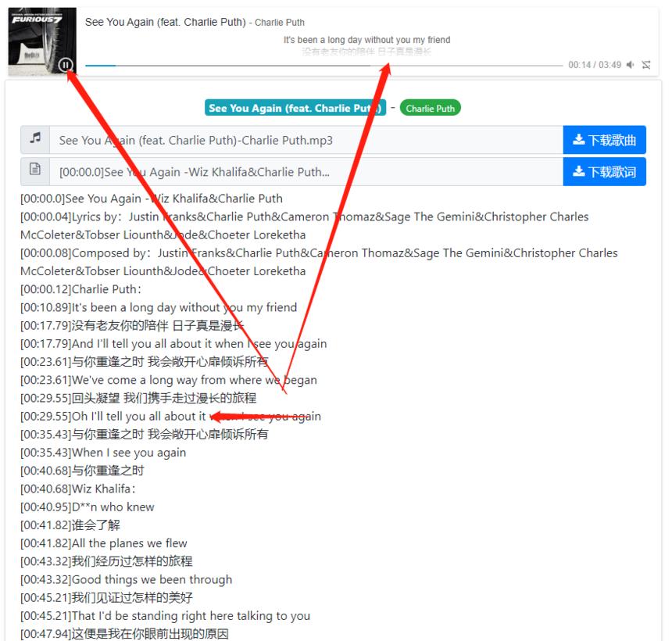Click player title See You Again (feat. Charlie Puth)
Viewport: 672px width, 641px height.
point(166,22)
